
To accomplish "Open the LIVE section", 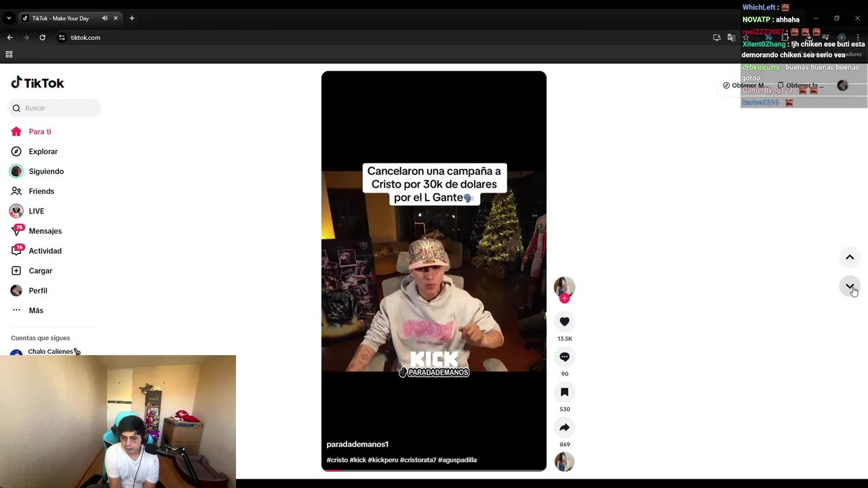I will 27,211.
